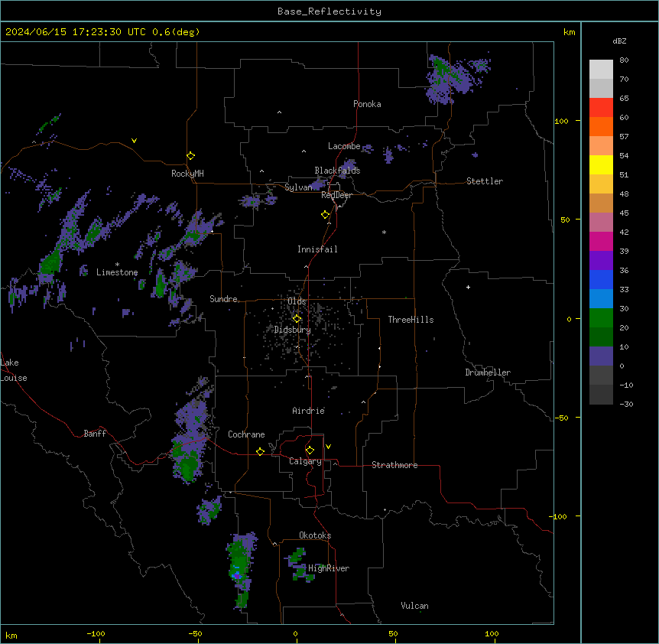Click the RedDeer city label
The height and width of the screenshot is (644, 659).
[x=336, y=195]
